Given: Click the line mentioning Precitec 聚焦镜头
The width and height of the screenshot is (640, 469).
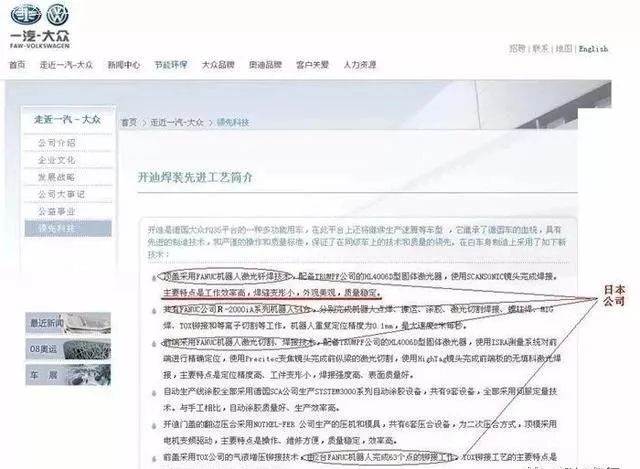Looking at the screenshot, I should 362,358.
